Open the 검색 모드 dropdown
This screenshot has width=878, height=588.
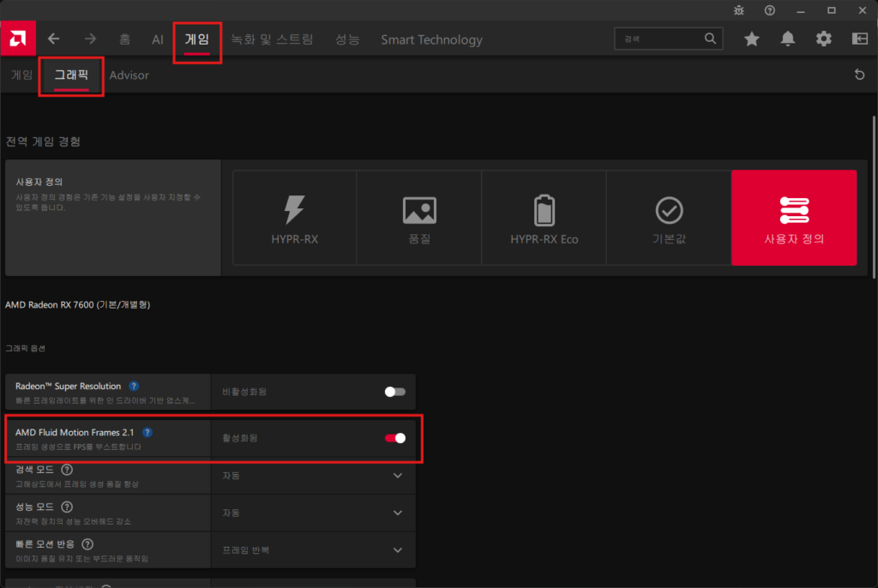click(x=398, y=475)
